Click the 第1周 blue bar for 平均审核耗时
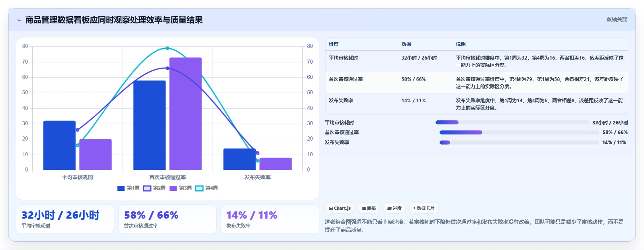 pyautogui.click(x=59, y=145)
